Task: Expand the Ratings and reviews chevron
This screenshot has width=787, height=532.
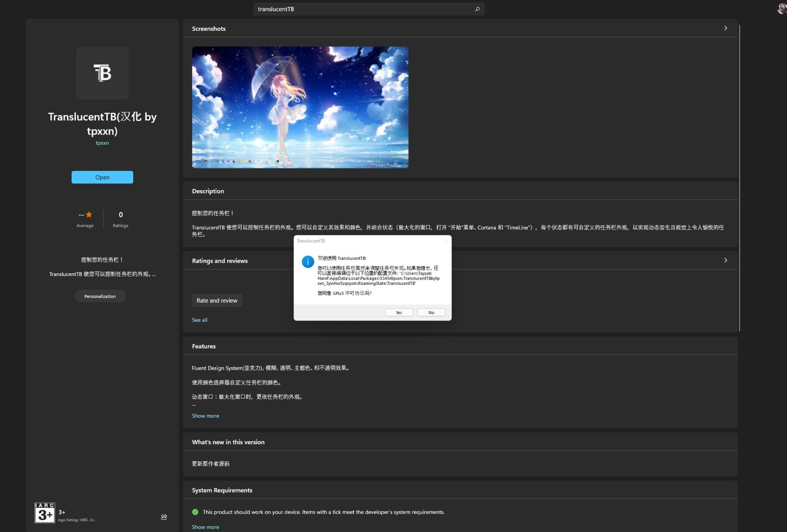Action: (726, 260)
